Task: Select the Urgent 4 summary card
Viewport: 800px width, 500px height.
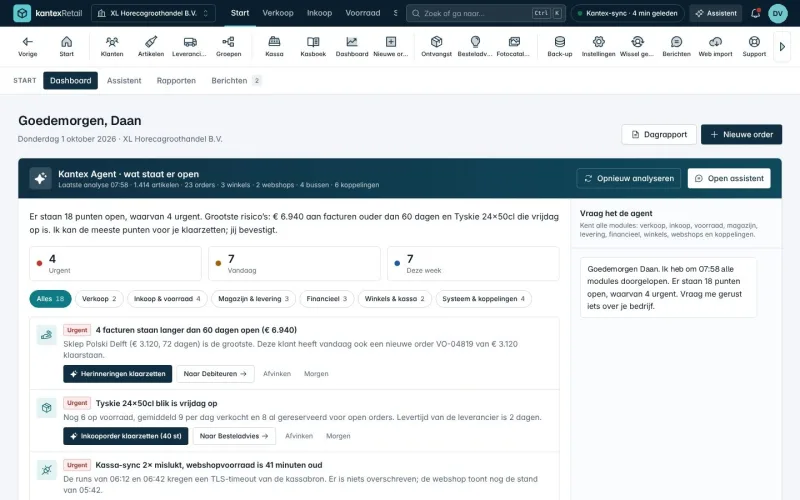Action: pos(115,264)
